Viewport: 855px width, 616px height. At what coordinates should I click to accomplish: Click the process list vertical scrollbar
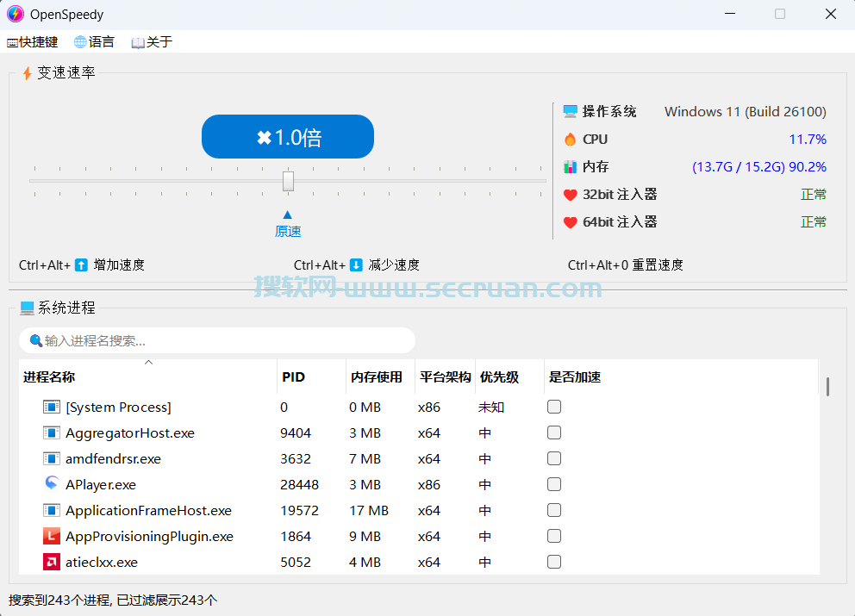click(827, 387)
